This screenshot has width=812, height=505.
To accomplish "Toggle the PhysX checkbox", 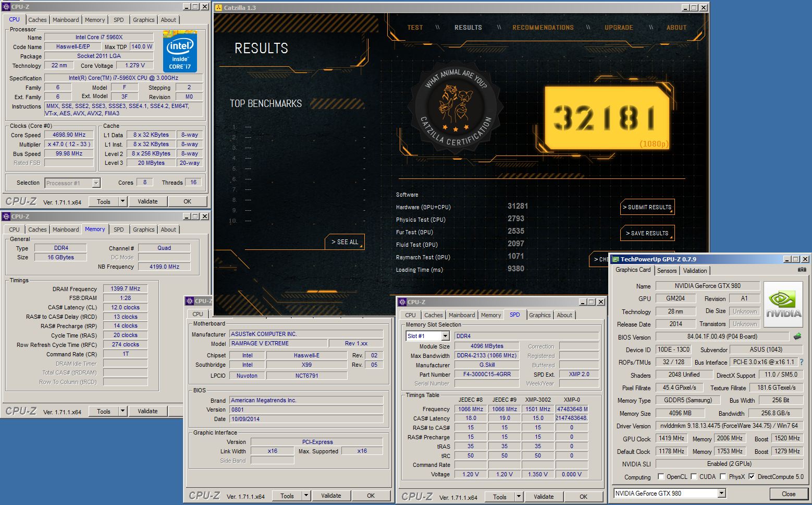I will click(x=723, y=476).
